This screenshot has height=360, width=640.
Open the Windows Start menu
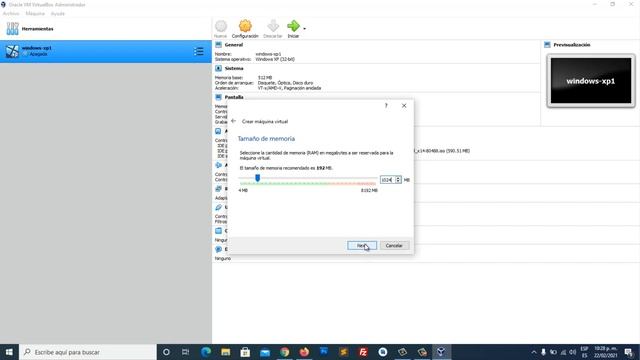[9, 352]
